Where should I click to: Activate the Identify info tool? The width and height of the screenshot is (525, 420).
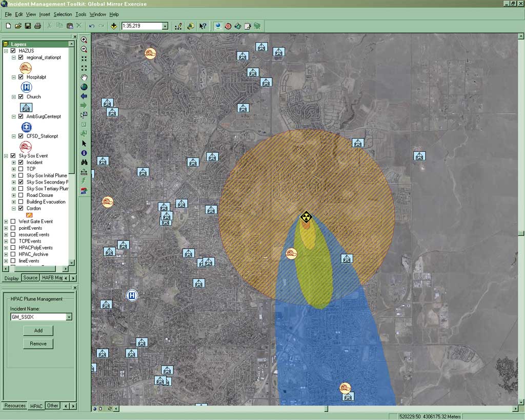[x=84, y=153]
